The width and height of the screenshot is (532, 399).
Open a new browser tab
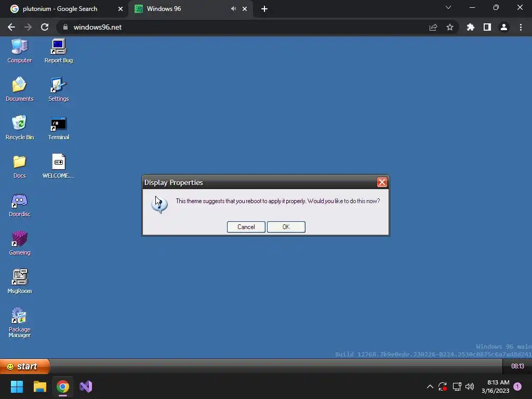264,9
